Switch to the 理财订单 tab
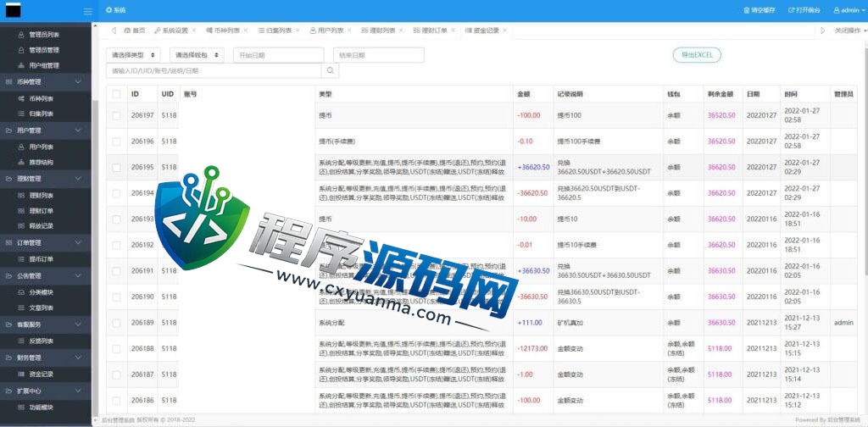The width and height of the screenshot is (868, 427). pos(433,30)
